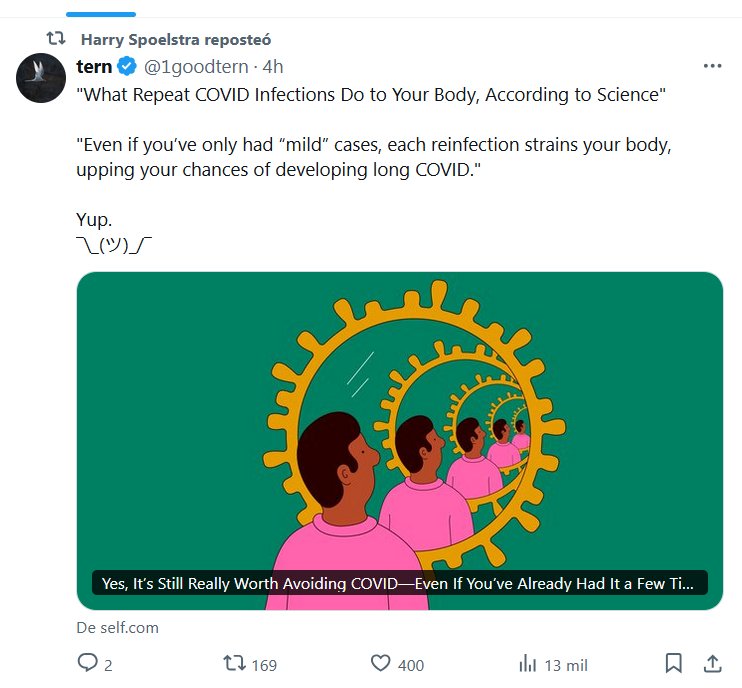The width and height of the screenshot is (742, 688).
Task: Select the blue-underlined active tab at top
Action: pyautogui.click(x=100, y=12)
